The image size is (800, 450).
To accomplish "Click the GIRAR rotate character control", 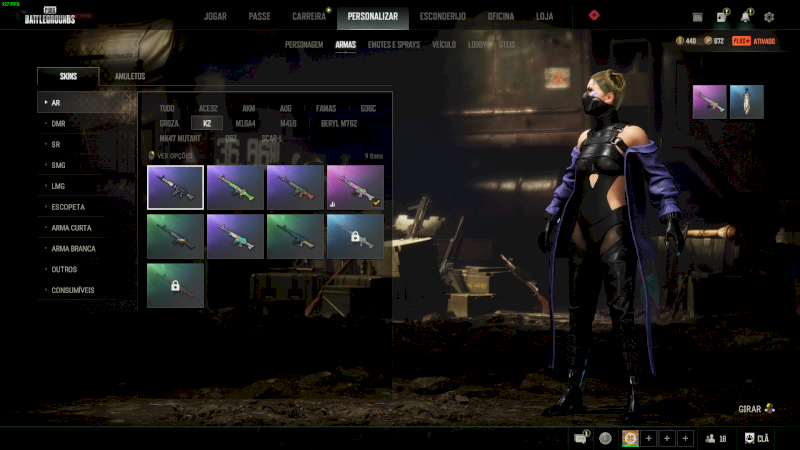I will [x=757, y=409].
